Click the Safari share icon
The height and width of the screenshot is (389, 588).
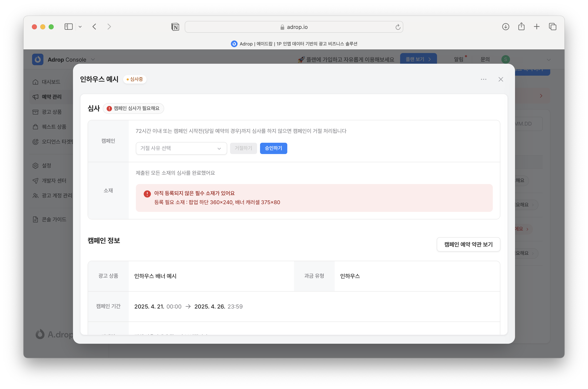click(521, 27)
